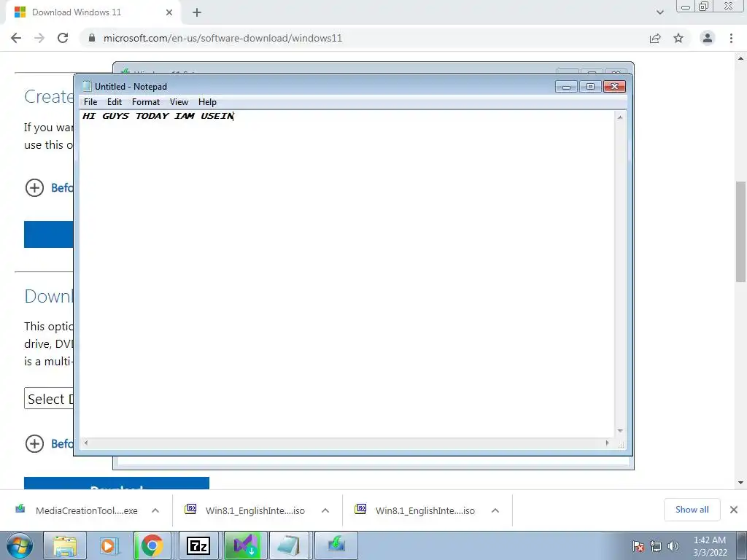This screenshot has height=560, width=747.
Task: Click Show all downloads
Action: tap(692, 510)
